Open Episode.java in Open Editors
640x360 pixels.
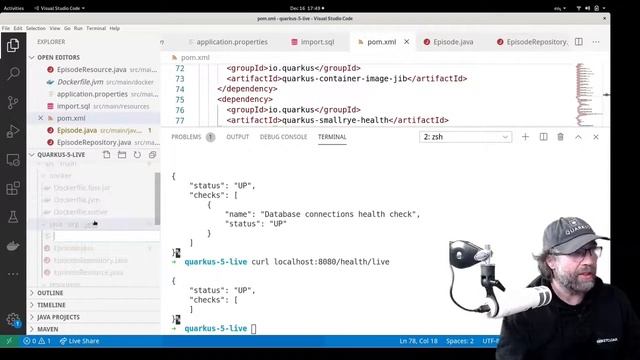point(95,130)
